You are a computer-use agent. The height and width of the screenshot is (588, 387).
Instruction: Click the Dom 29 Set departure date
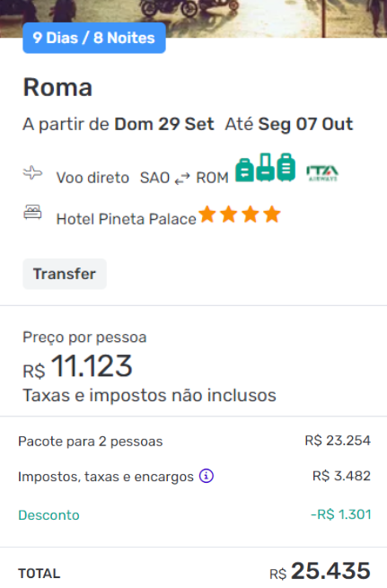pos(164,124)
